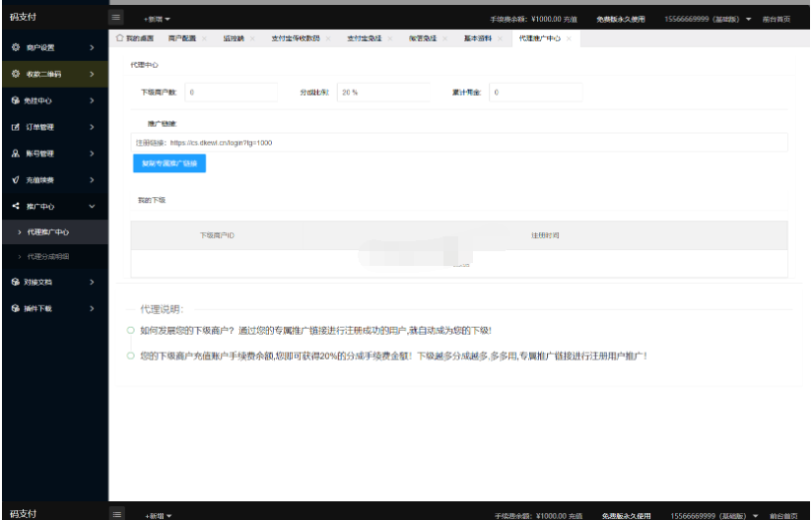This screenshot has height=520, width=812.
Task: Click the 充值 link in top header
Action: pyautogui.click(x=571, y=19)
